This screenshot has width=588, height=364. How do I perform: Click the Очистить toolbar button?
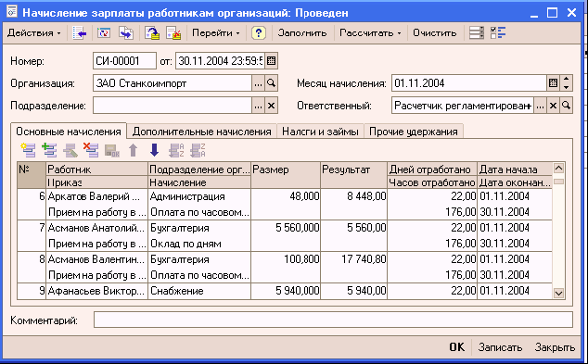[435, 33]
